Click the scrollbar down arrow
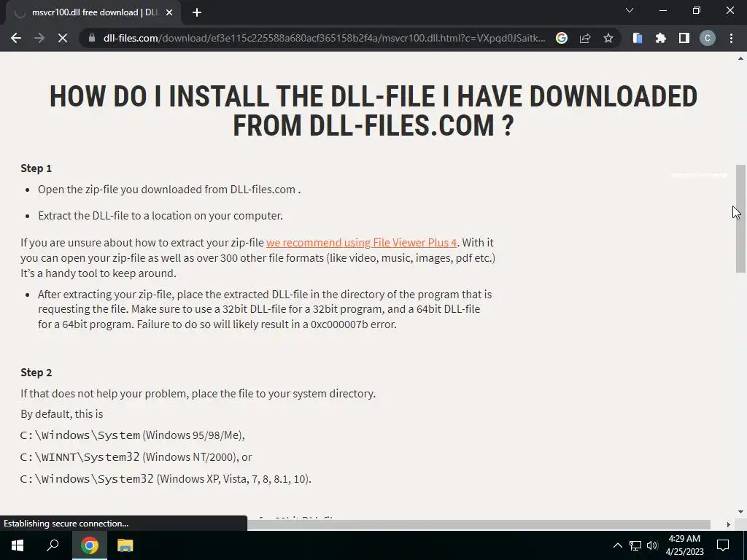 click(x=740, y=512)
